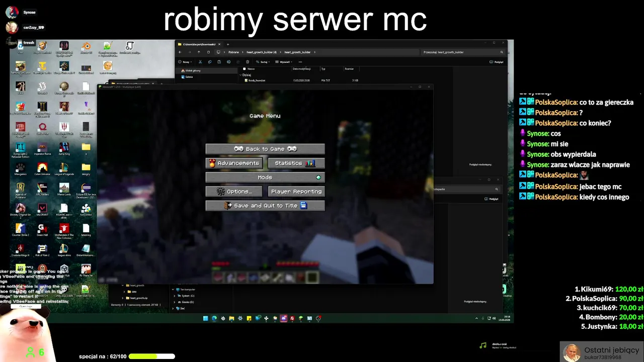Open DistantHorizons desktop file icon
Screen dimensions: 644x362
click(x=86, y=249)
